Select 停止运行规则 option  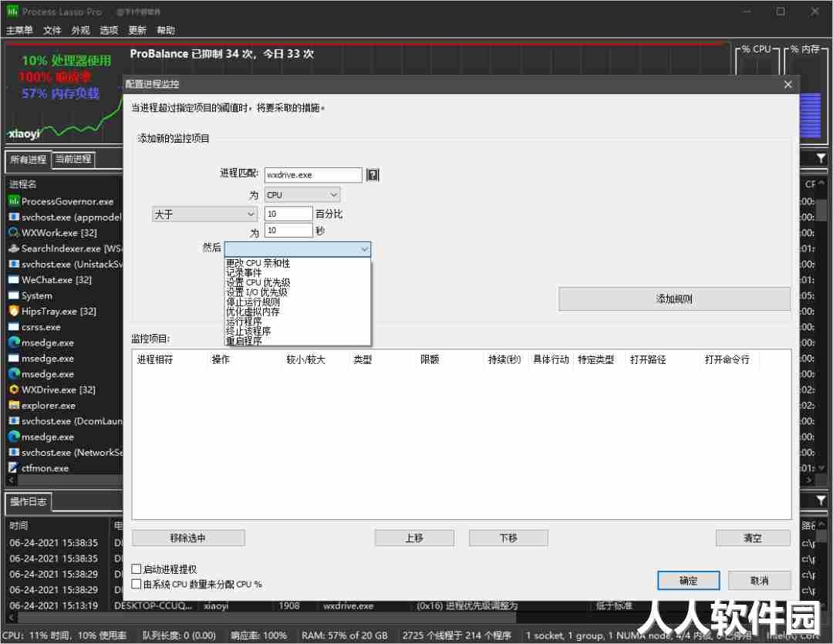(253, 302)
